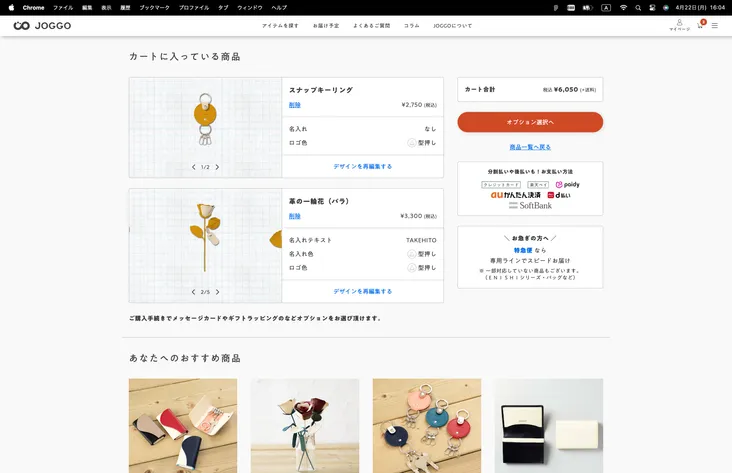Screen dimensions: 732x473
Task: Open the アイテムを探す navigation menu
Action: 280,25
